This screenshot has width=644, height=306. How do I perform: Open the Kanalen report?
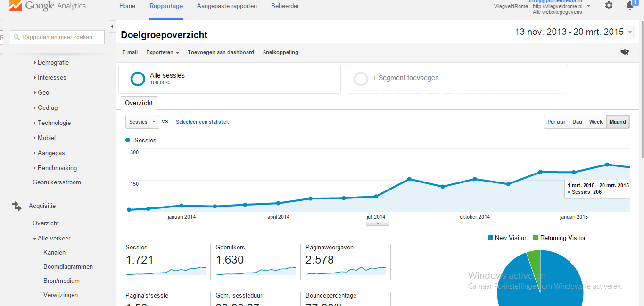pyautogui.click(x=54, y=252)
